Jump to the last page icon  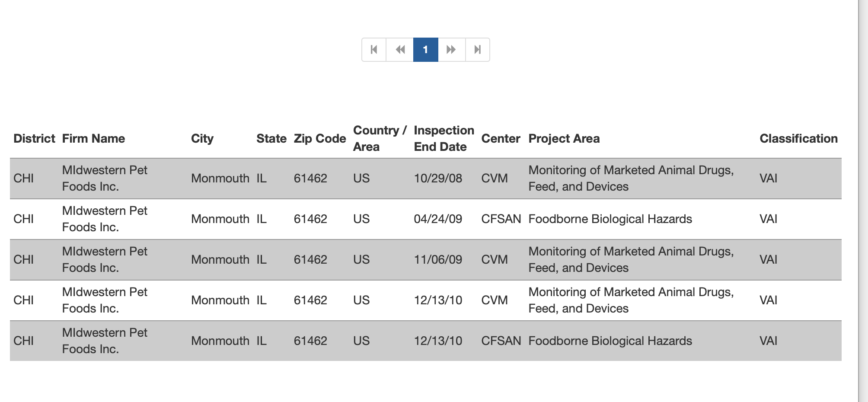(x=477, y=50)
